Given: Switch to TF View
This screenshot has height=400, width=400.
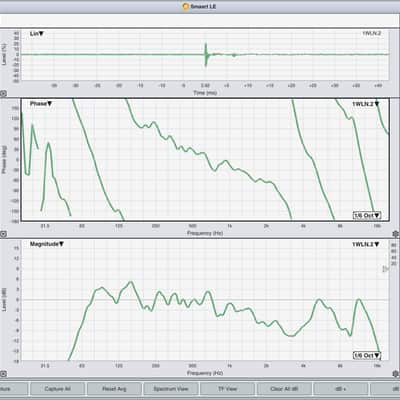Looking at the screenshot, I should [227, 389].
